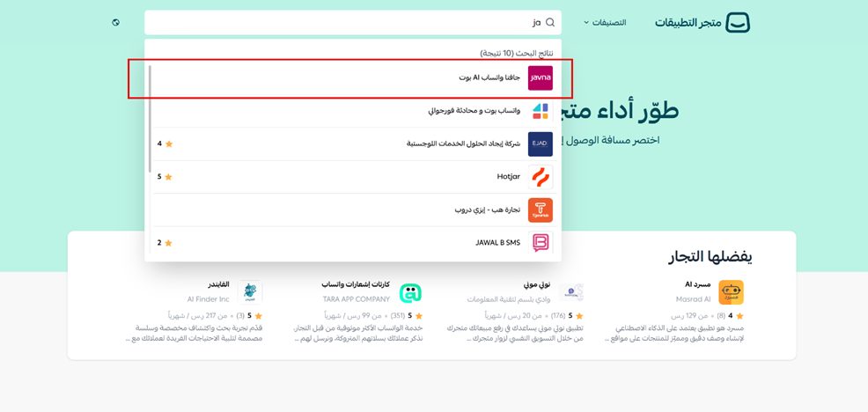Click the Hotjar logo icon
Image resolution: width=868 pixels, height=412 pixels.
541,177
